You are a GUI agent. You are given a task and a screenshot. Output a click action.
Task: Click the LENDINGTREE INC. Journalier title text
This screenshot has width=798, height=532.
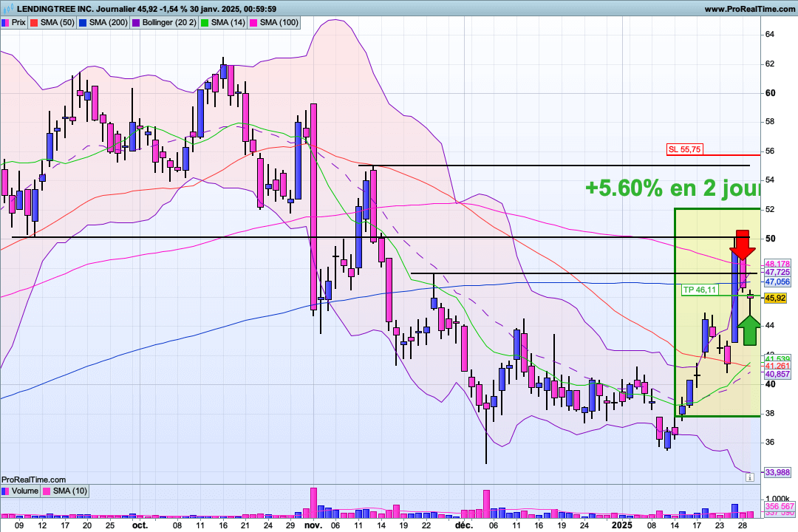click(x=76, y=9)
